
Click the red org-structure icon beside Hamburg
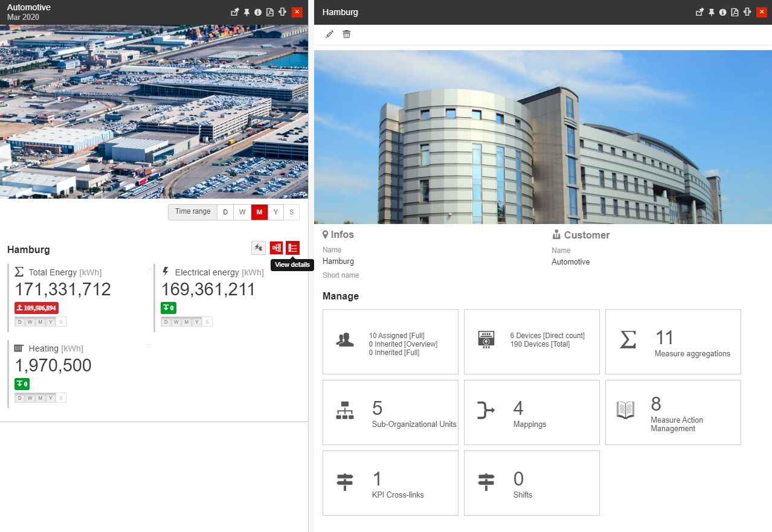point(276,248)
